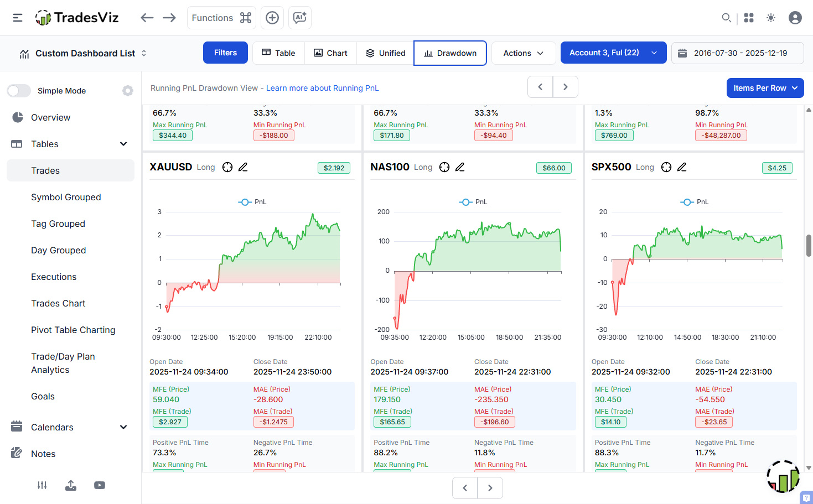The image size is (813, 504).
Task: Open the Learn more about Running PnL link
Action: 323,87
